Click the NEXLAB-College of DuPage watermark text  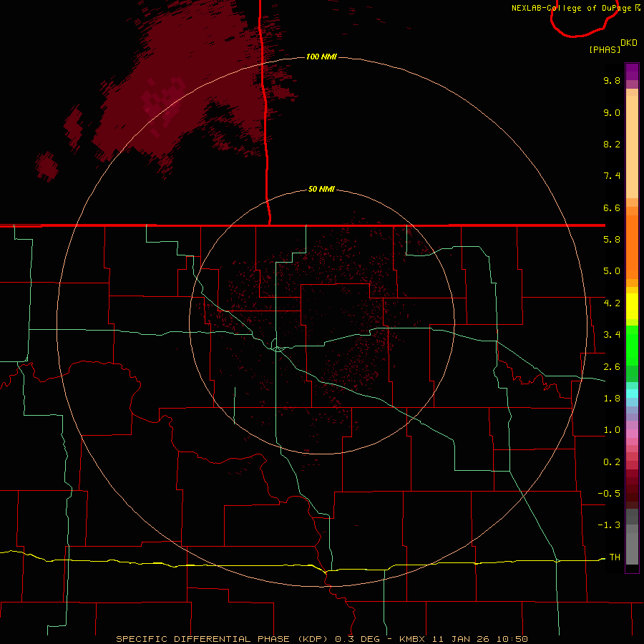coord(571,8)
